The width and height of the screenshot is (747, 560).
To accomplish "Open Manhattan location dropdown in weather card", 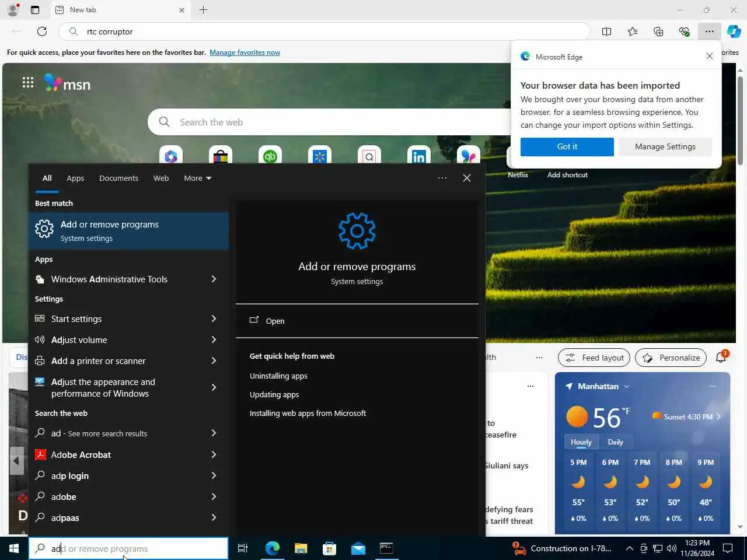I will coord(627,386).
